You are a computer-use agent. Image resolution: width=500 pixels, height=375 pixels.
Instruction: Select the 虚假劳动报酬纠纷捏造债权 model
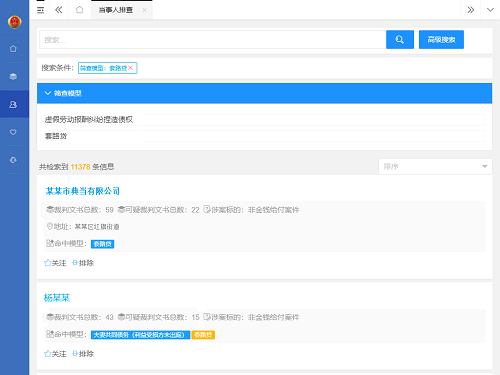[89, 119]
